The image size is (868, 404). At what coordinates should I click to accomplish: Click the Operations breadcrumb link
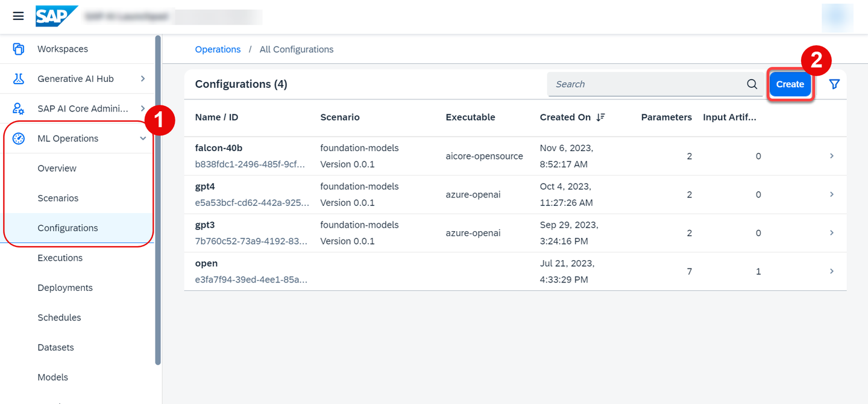[218, 49]
